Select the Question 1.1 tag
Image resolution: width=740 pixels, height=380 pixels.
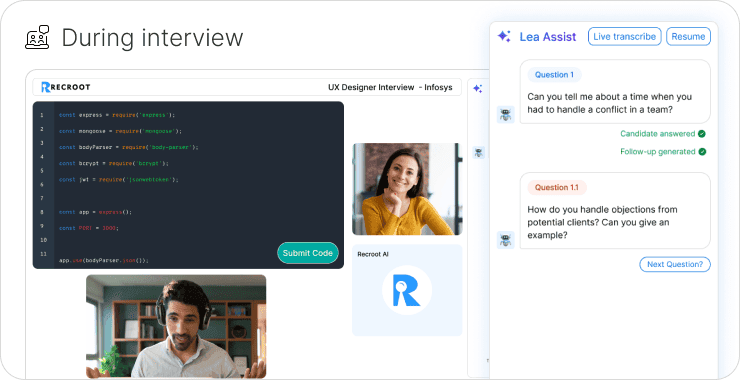pos(556,187)
